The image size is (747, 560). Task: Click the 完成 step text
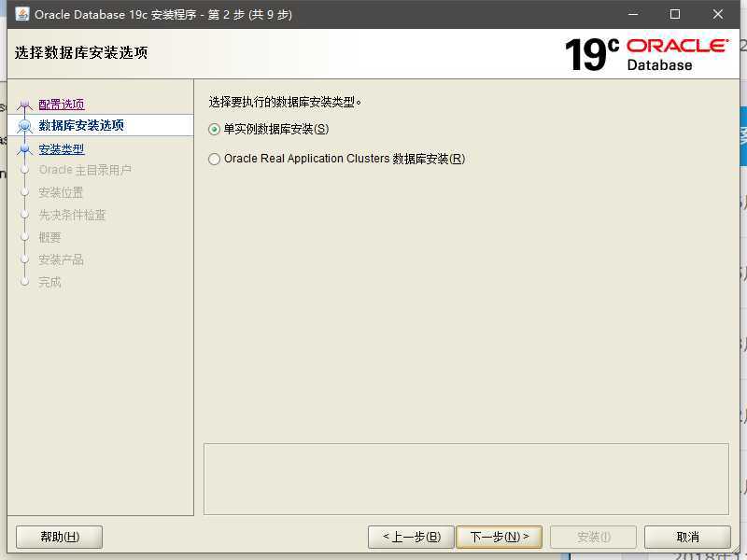click(49, 282)
